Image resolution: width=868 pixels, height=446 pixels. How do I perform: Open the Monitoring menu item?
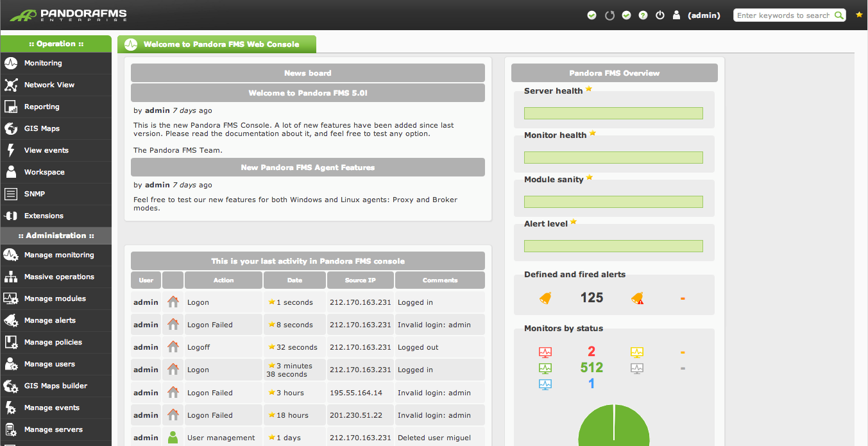[x=56, y=63]
